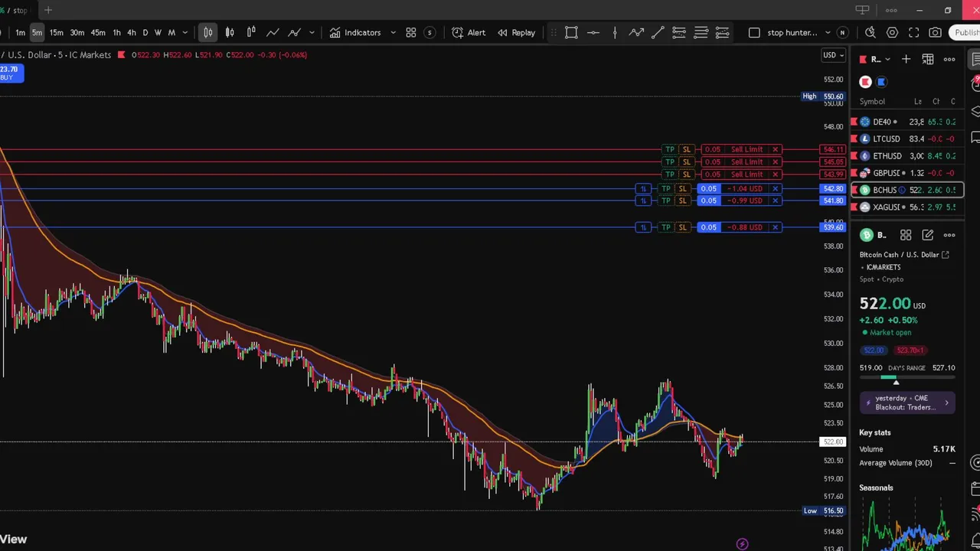Open the quick search icon
The width and height of the screenshot is (980, 551).
[x=871, y=32]
